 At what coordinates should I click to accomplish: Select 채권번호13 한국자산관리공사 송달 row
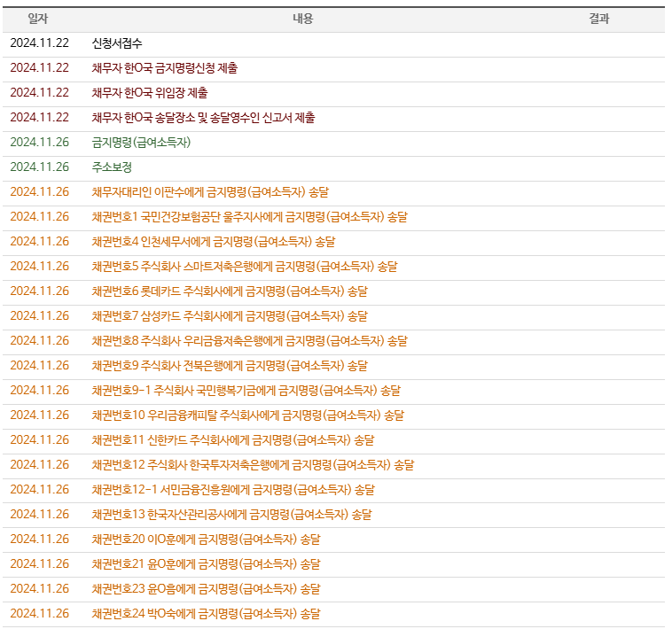pyautogui.click(x=333, y=515)
